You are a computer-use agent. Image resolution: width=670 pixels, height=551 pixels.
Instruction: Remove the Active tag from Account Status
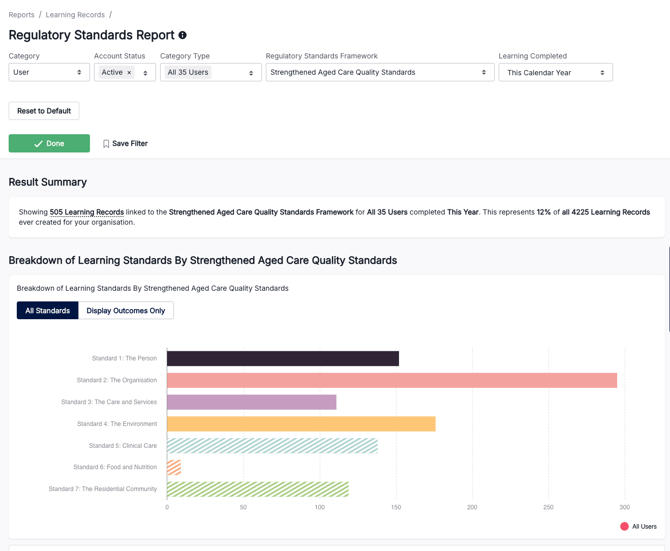[x=129, y=73]
